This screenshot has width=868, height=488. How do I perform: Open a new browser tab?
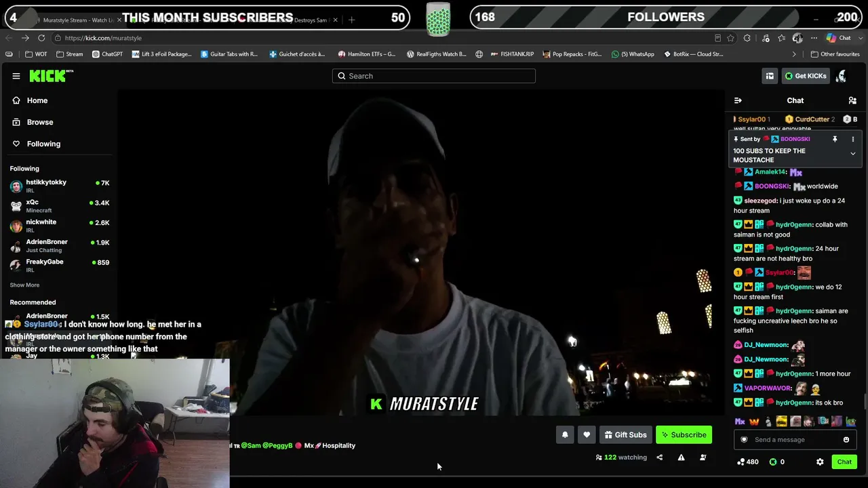(351, 20)
